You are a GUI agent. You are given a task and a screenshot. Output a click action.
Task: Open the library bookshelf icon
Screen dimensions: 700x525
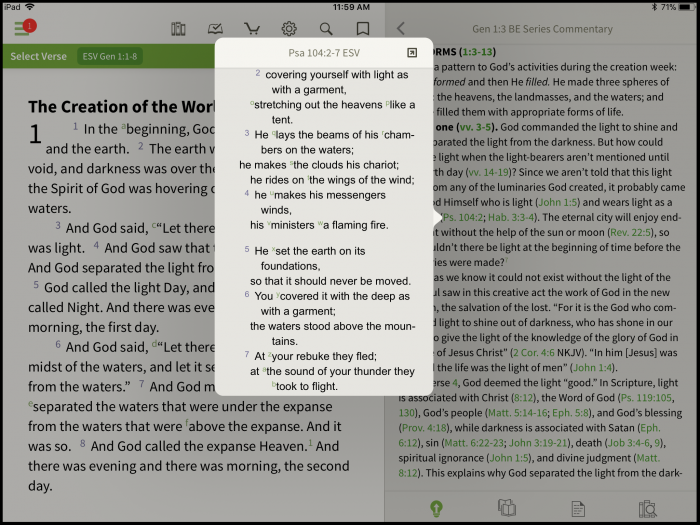click(178, 29)
